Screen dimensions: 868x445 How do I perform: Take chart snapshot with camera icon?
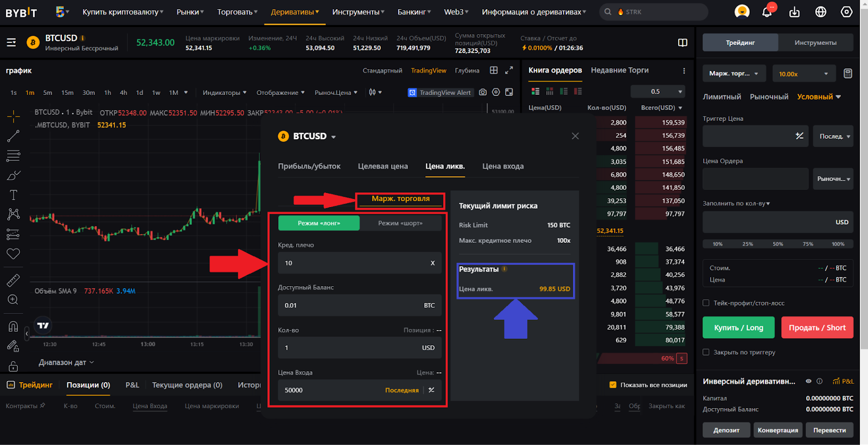pos(483,92)
